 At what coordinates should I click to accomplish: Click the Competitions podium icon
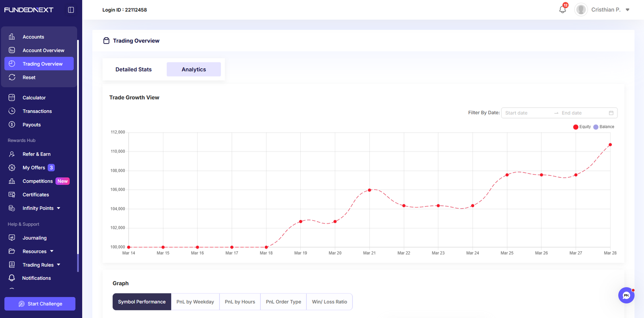pyautogui.click(x=12, y=181)
